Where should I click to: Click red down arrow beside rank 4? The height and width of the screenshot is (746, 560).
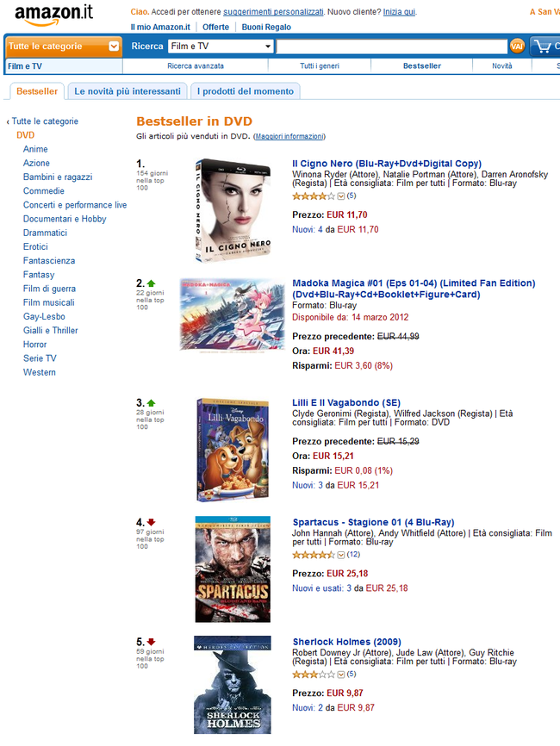point(152,522)
